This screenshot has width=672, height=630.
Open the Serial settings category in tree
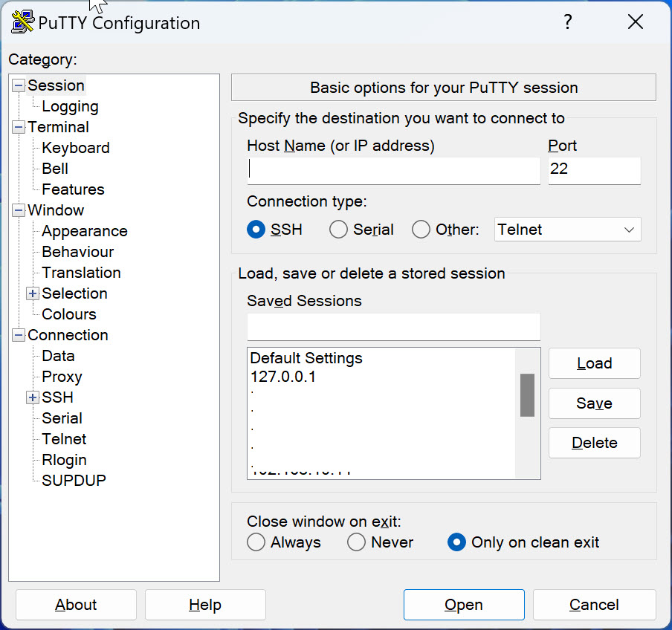click(x=62, y=418)
